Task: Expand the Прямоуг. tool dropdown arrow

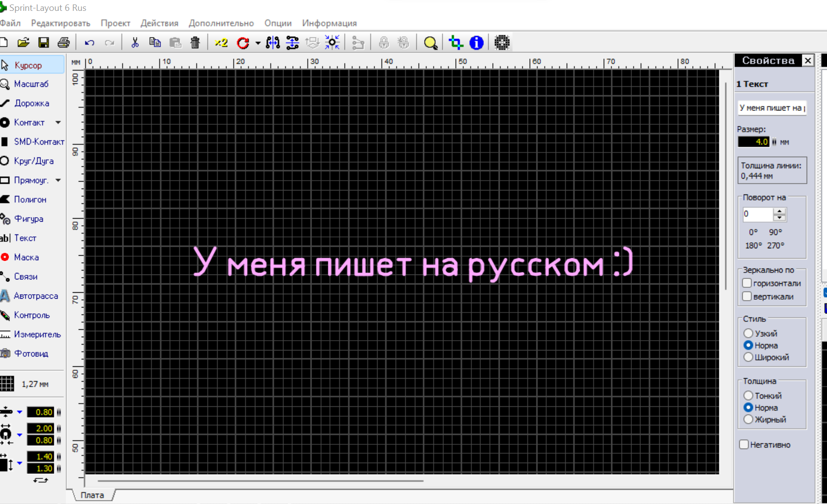Action: pos(58,180)
